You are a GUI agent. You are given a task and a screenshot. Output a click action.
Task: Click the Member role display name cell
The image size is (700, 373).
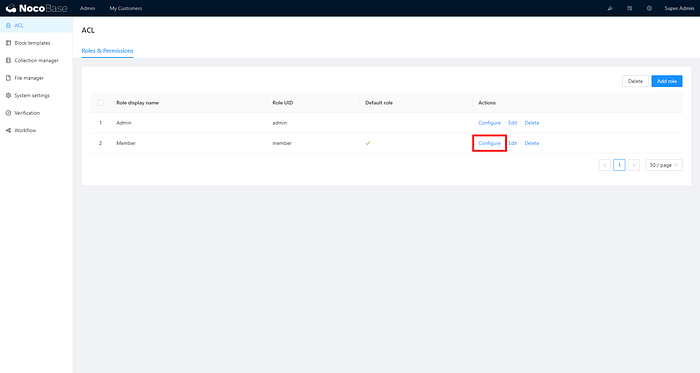(x=126, y=143)
